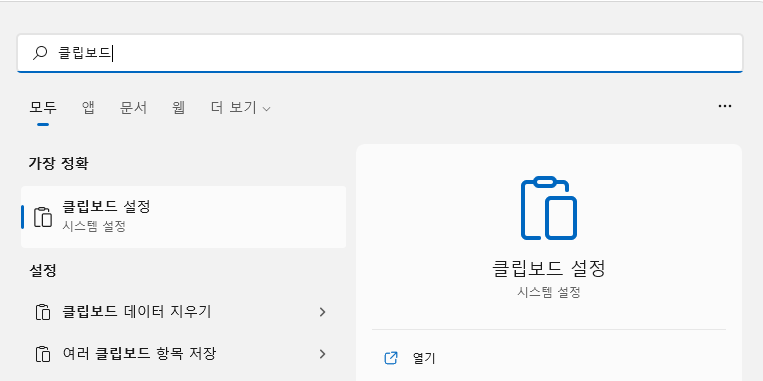Select 클립보드 데이터 지우기 setting result
Viewport: 763px width, 381px height.
[x=183, y=312]
